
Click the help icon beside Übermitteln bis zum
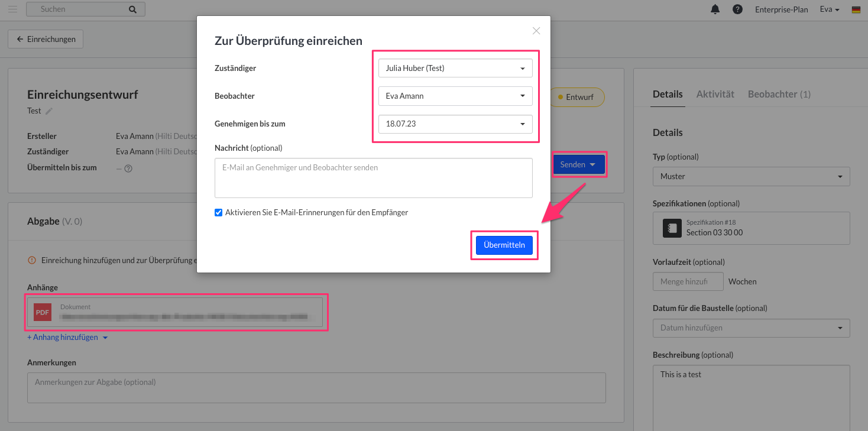pos(128,168)
